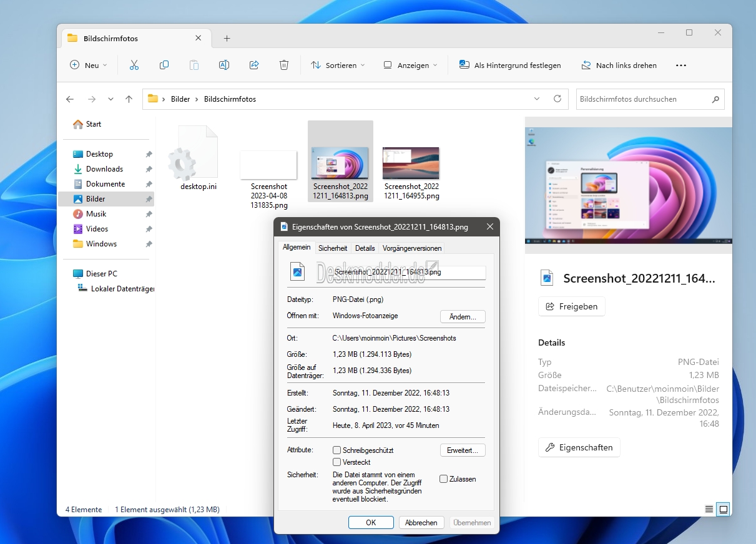Viewport: 756px width, 544px height.
Task: Open the Vorgängerversionen tab
Action: click(412, 248)
